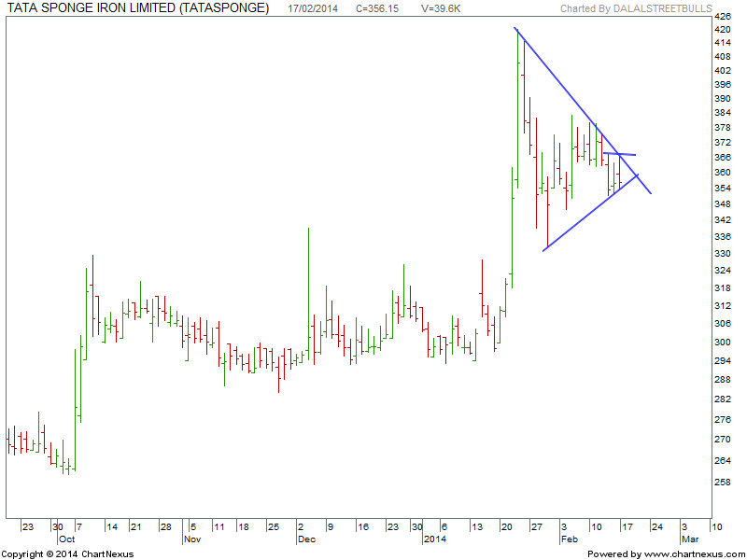Image resolution: width=747 pixels, height=560 pixels.
Task: Click the 318 price axis label
Action: tap(723, 288)
